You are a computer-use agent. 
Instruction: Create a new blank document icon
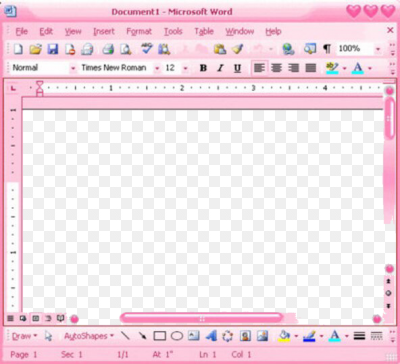pyautogui.click(x=18, y=49)
